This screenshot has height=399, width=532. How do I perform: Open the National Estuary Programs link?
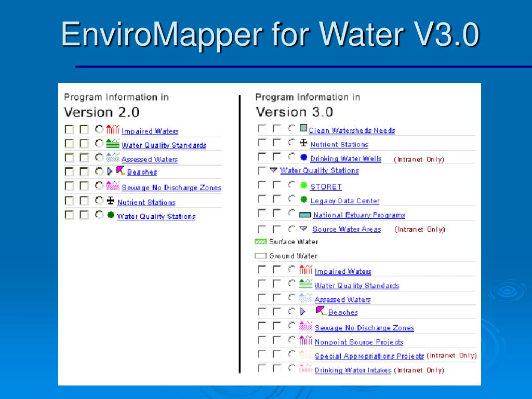(359, 215)
